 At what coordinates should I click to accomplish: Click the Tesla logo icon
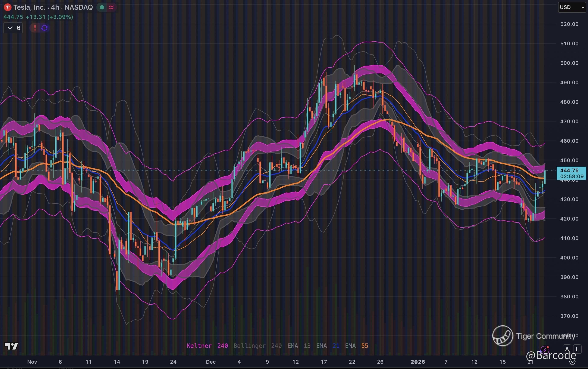pos(7,7)
